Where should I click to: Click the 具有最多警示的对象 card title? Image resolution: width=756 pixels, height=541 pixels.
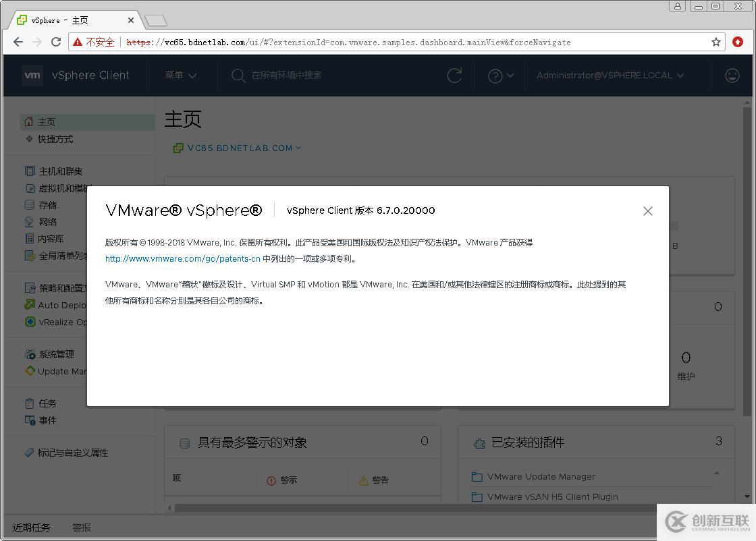tap(252, 443)
